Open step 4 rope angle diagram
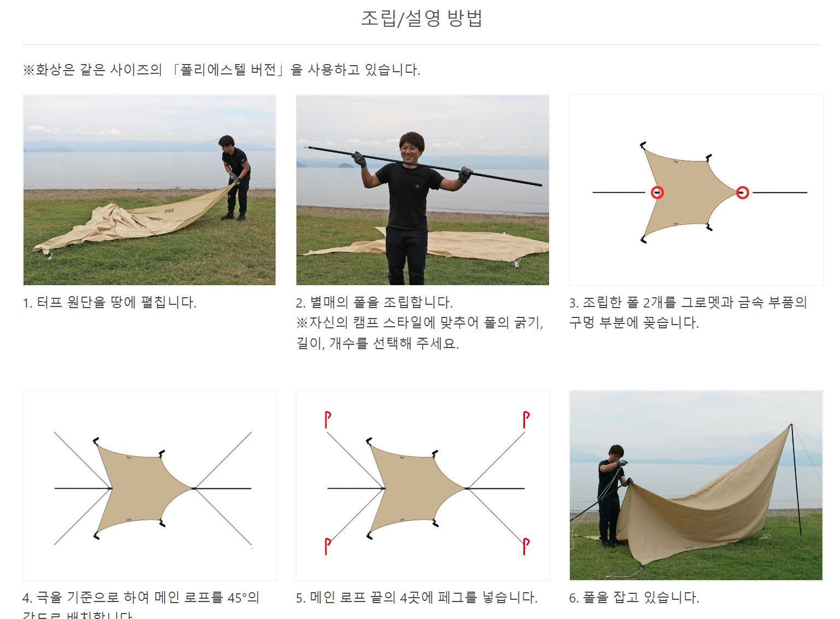 coord(149,485)
